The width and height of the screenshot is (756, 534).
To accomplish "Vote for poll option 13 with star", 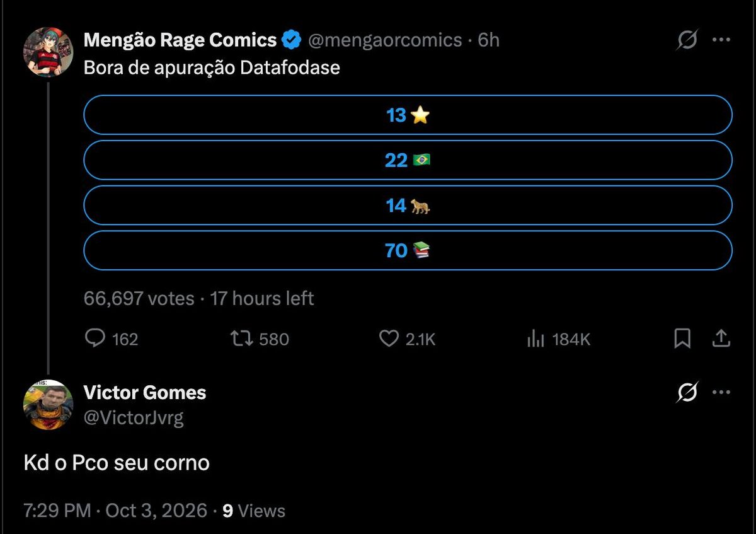I will pyautogui.click(x=408, y=115).
